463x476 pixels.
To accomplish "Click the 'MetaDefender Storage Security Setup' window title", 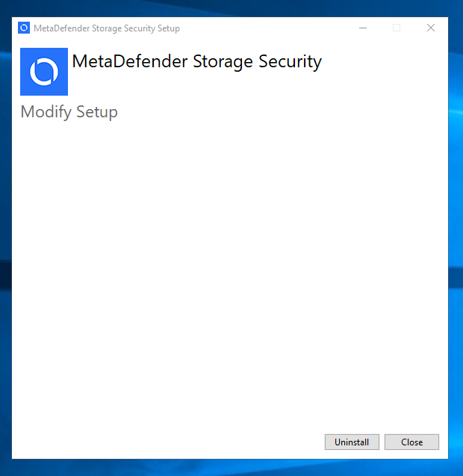I will (107, 28).
